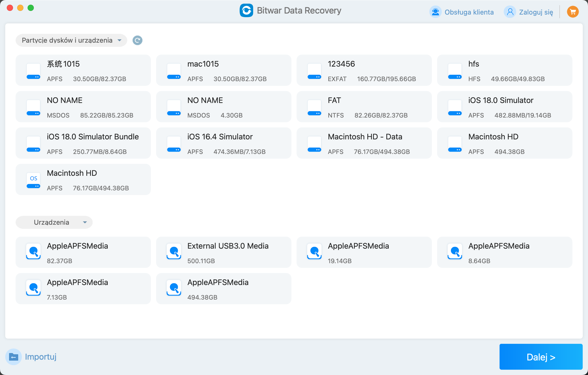Select the hfs partition drive icon
Screen dimensions: 588x375
coord(455,71)
